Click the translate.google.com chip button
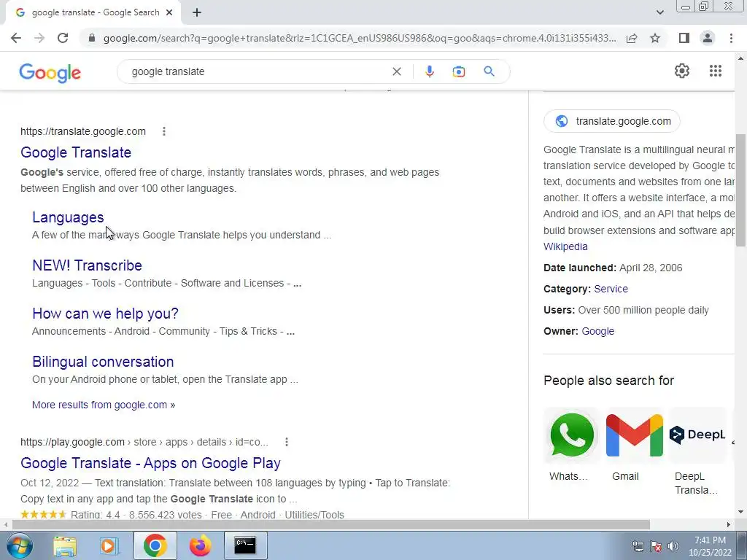This screenshot has height=560, width=747. pyautogui.click(x=612, y=121)
